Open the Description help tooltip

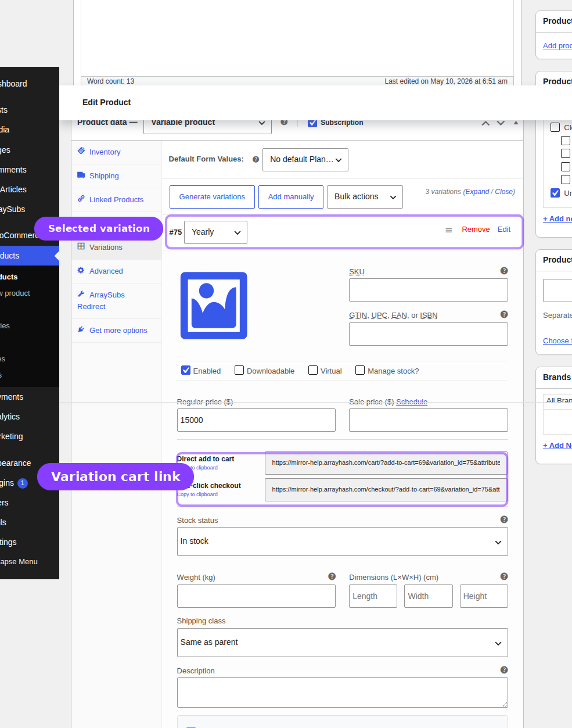pyautogui.click(x=504, y=670)
